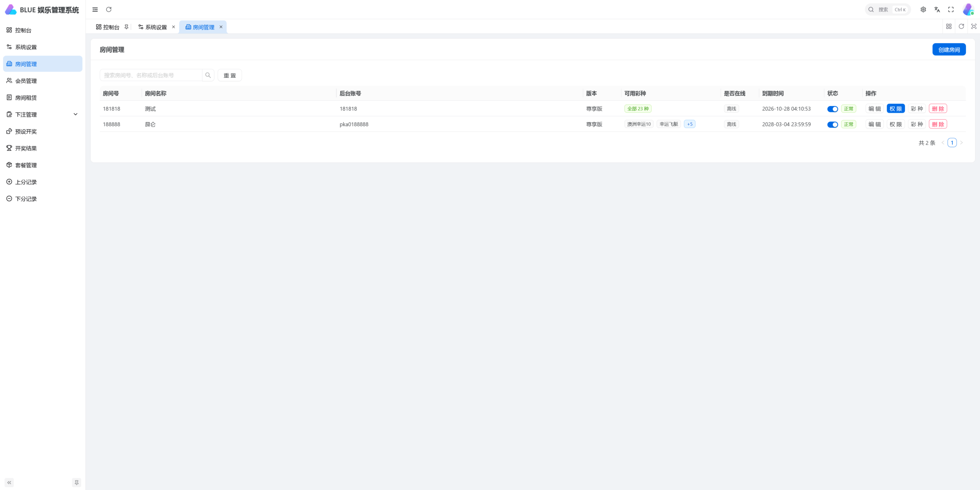Delete room 188888 with 删除 button

coord(938,124)
